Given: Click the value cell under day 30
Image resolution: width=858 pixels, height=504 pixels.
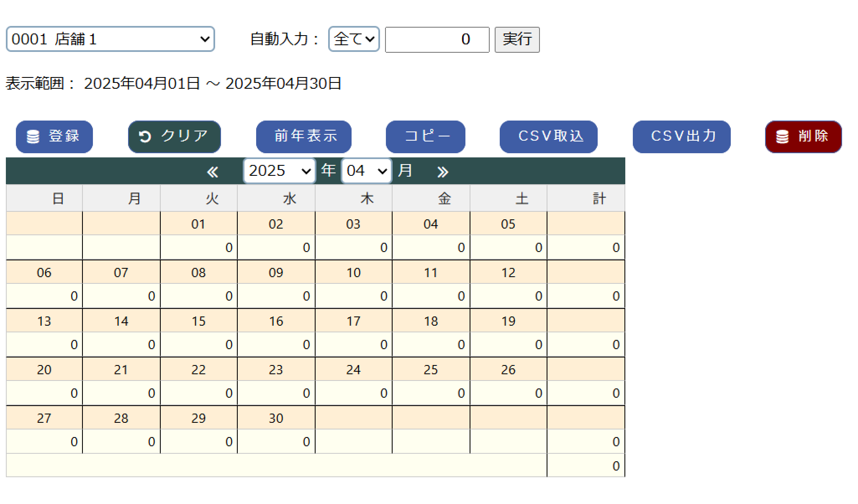Looking at the screenshot, I should pyautogui.click(x=276, y=441).
